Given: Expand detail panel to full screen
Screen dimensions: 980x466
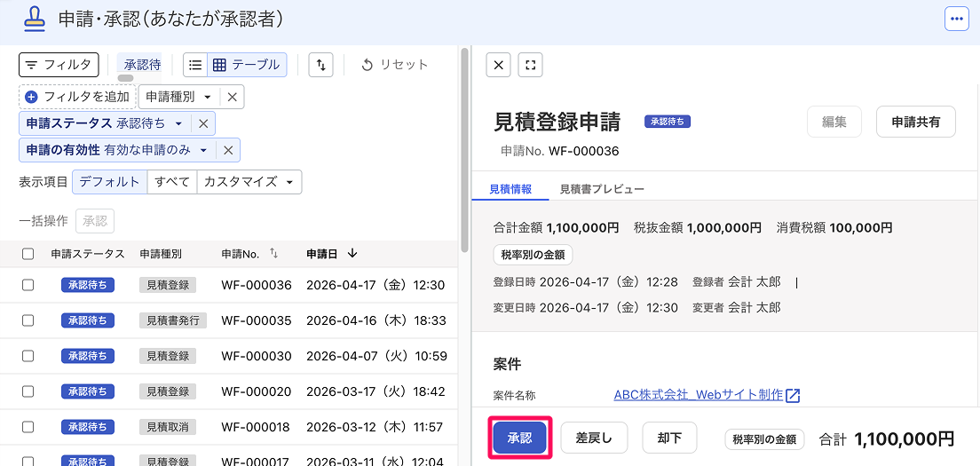Looking at the screenshot, I should coord(530,65).
